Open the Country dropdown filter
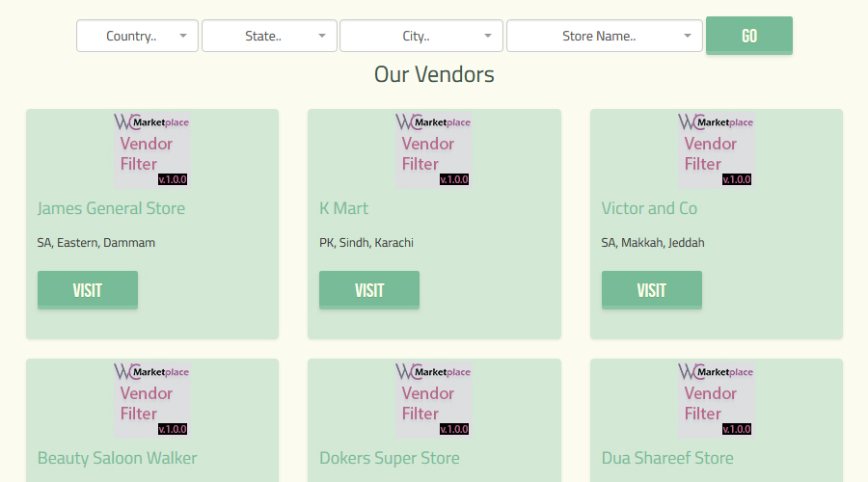Screen dimensions: 868x482 click(137, 37)
